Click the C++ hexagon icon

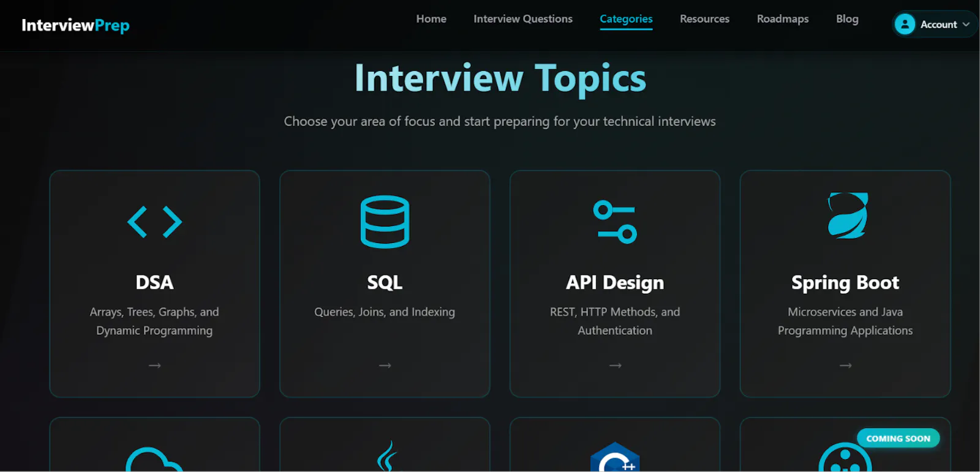[x=615, y=457]
